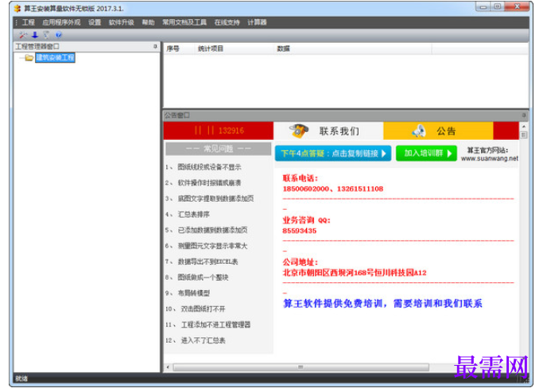The image size is (543, 392).
Task: Open FAQ 3 底图文字提取到数据添加页
Action: tap(210, 199)
